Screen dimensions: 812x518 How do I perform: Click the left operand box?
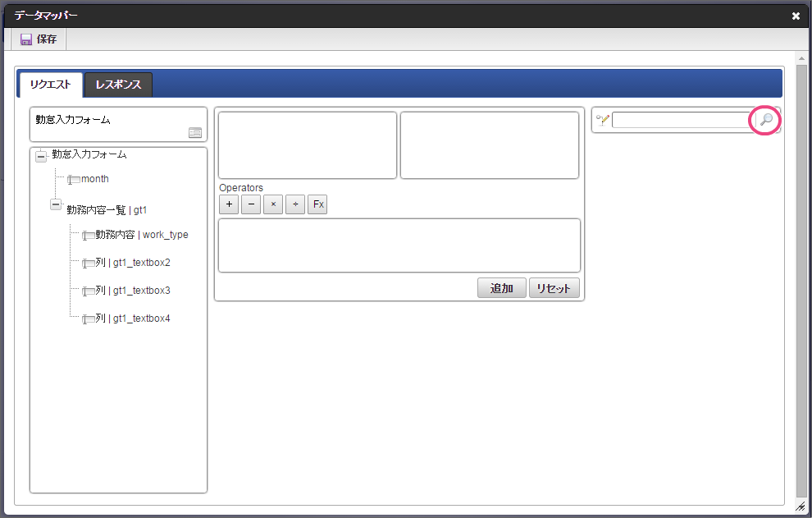pyautogui.click(x=308, y=145)
